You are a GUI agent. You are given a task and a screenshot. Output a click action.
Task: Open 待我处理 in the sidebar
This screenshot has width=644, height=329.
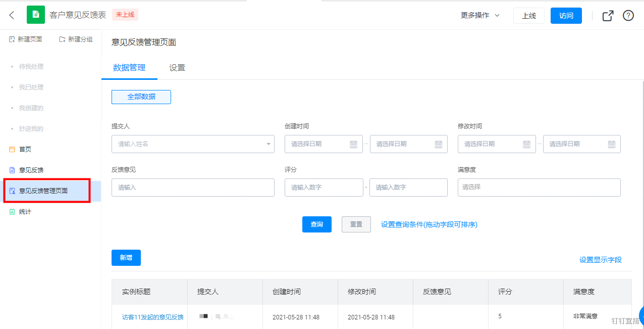coord(31,67)
